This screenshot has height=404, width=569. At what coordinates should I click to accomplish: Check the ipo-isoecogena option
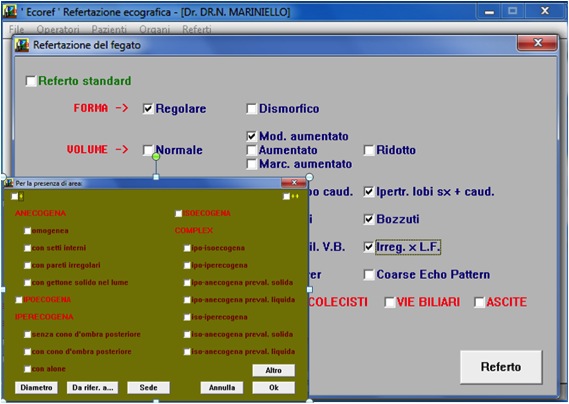pyautogui.click(x=187, y=248)
